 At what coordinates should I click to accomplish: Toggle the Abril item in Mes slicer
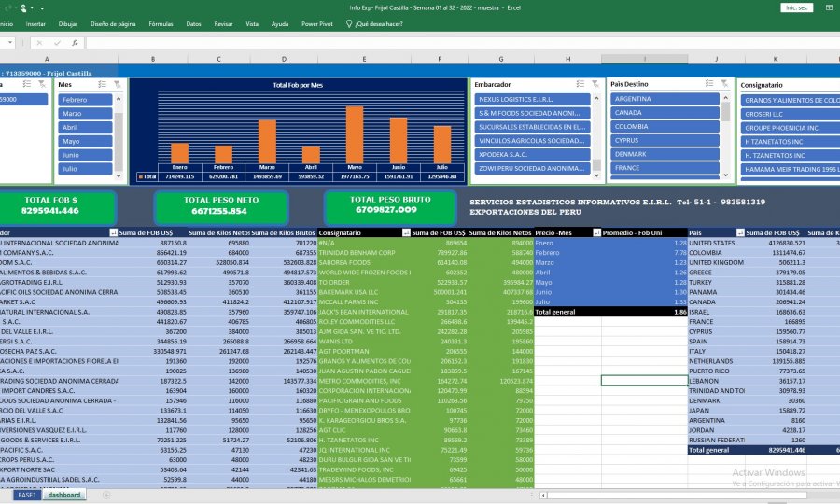85,128
